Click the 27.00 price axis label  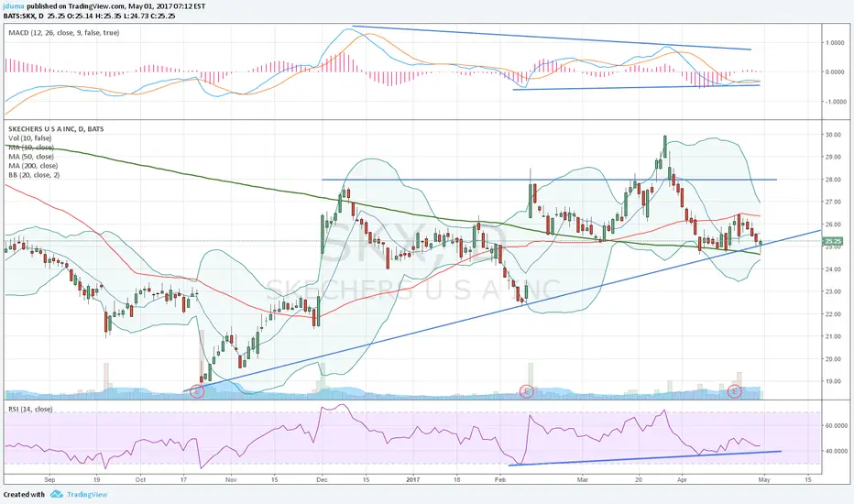834,203
